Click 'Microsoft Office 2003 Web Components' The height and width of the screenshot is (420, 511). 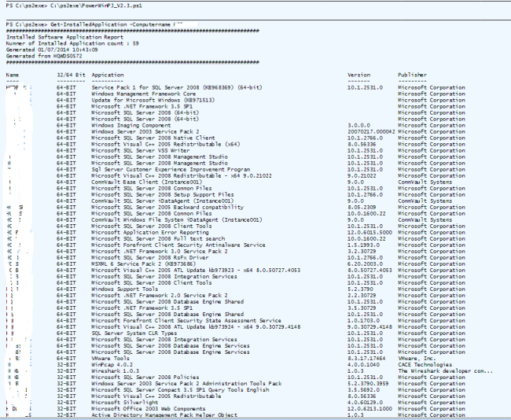pyautogui.click(x=149, y=409)
